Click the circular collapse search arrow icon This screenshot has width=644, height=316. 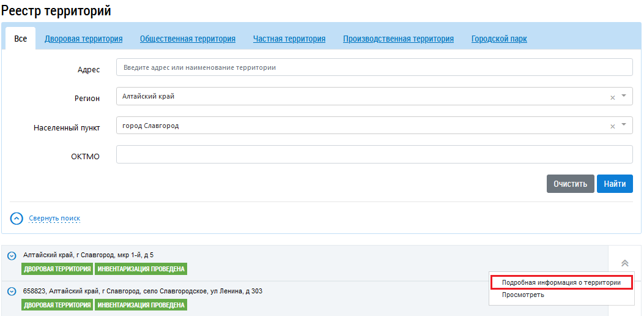(x=17, y=218)
